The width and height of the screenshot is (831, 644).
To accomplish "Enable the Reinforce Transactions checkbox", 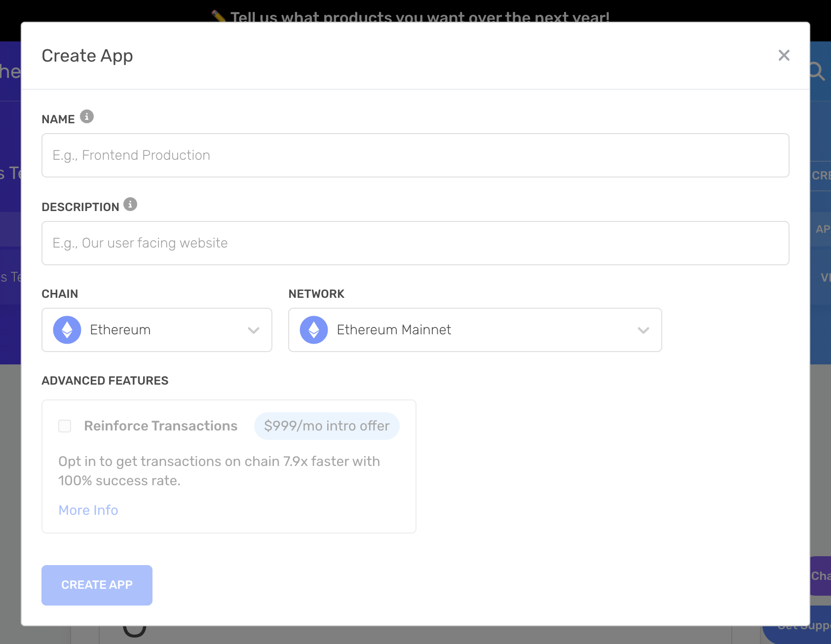I will click(65, 426).
